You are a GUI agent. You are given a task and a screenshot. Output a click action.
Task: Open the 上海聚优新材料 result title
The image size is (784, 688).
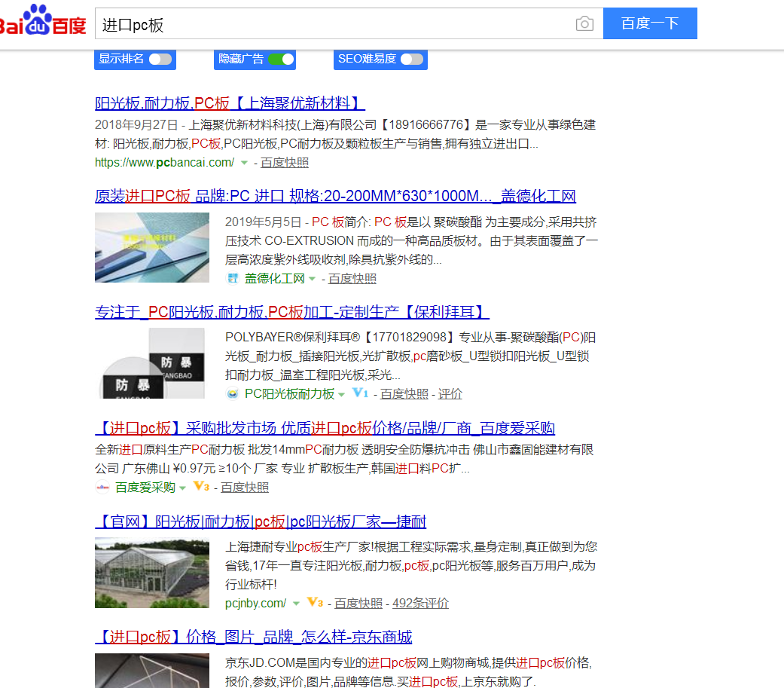click(230, 103)
